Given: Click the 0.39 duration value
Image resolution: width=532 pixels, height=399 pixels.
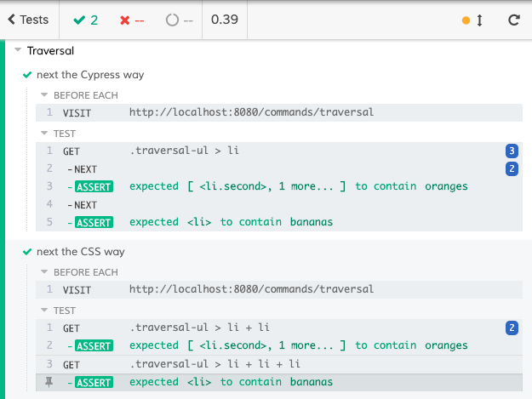Looking at the screenshot, I should click(x=225, y=20).
